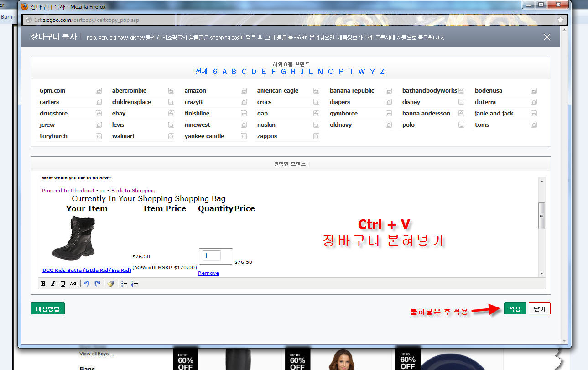Viewport: 588px width, 370px height.
Task: Insert a numbered list
Action: (x=135, y=284)
